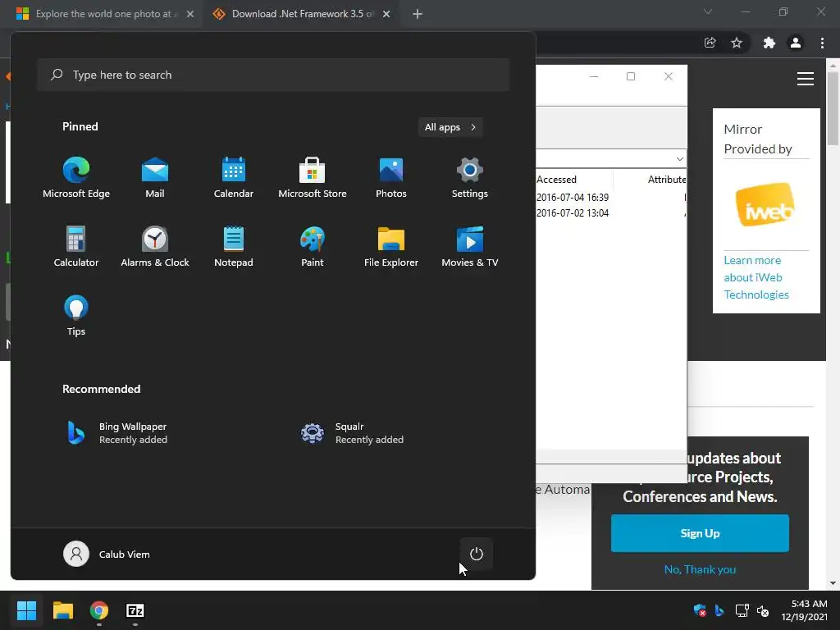The image size is (840, 630).
Task: Open Chrome three-dot menu
Action: (822, 43)
